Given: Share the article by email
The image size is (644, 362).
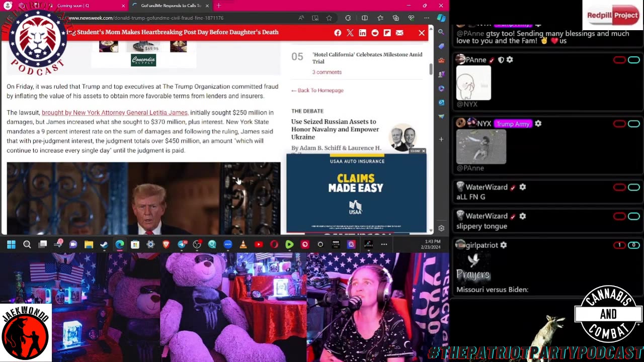Looking at the screenshot, I should [399, 33].
